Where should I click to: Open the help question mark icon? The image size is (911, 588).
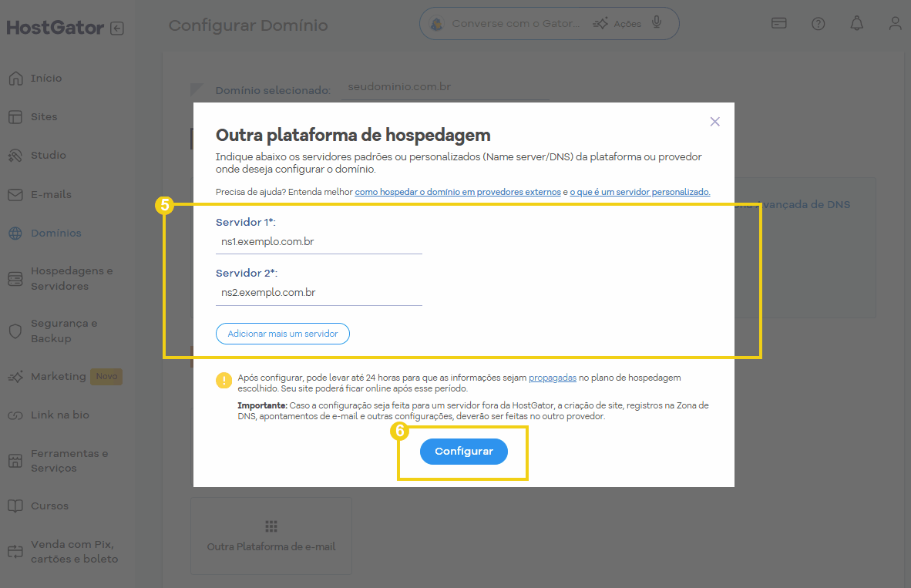coord(819,24)
